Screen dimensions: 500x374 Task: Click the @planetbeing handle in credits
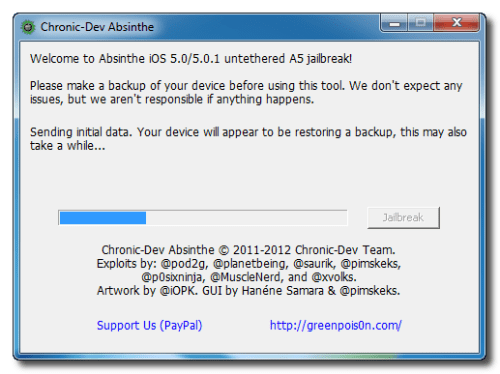pos(250,264)
